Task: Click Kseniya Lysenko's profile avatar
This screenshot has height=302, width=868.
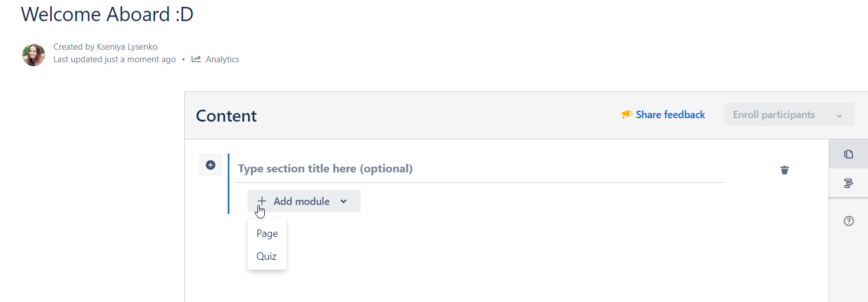Action: (34, 55)
